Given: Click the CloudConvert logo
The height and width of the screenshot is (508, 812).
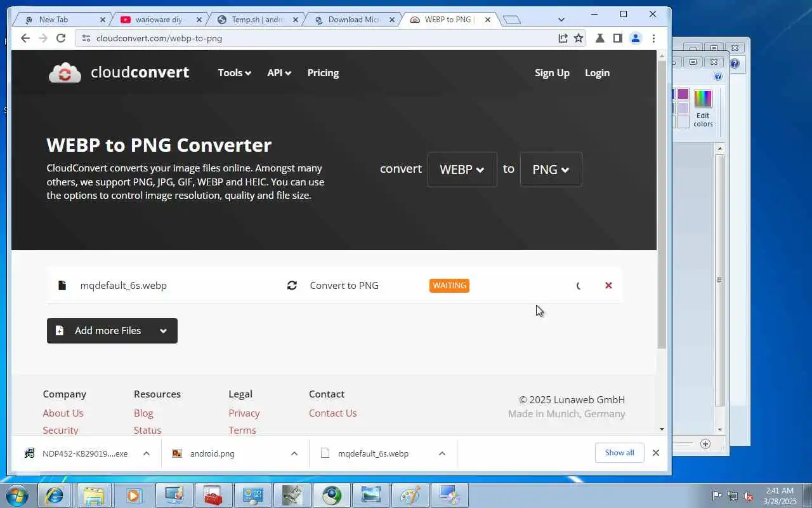Looking at the screenshot, I should pyautogui.click(x=119, y=72).
